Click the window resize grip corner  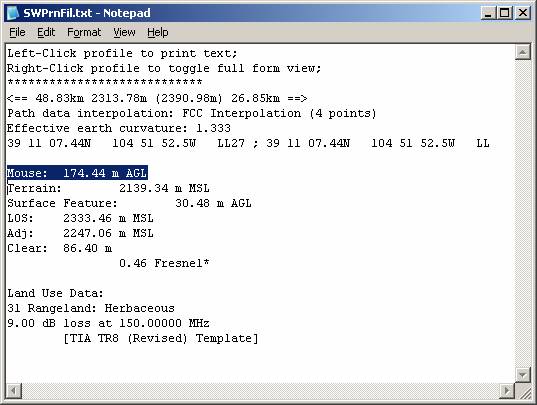point(523,391)
